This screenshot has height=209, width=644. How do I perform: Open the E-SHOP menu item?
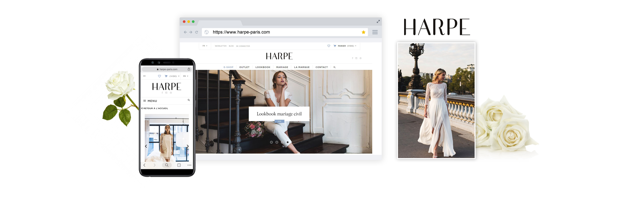coord(228,67)
